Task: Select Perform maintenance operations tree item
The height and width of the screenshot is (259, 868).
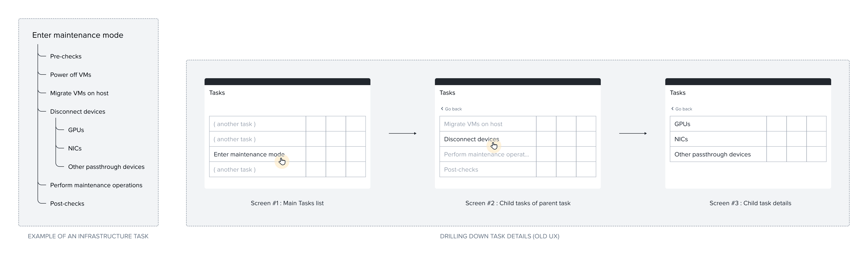Action: (x=96, y=185)
